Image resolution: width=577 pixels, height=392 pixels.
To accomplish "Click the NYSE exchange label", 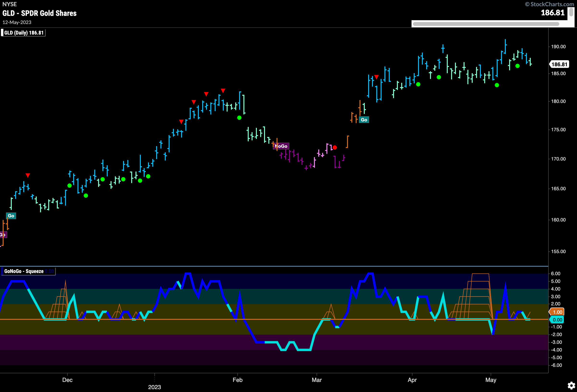I will [x=9, y=4].
